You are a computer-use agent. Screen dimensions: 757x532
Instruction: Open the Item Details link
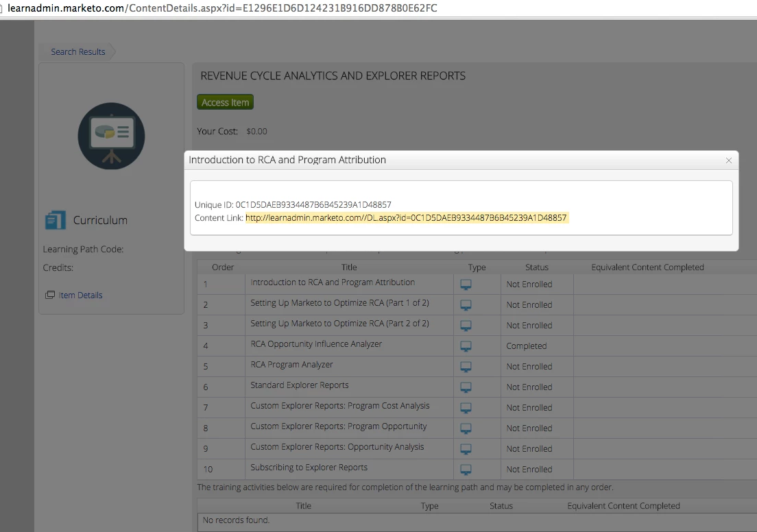coord(80,295)
